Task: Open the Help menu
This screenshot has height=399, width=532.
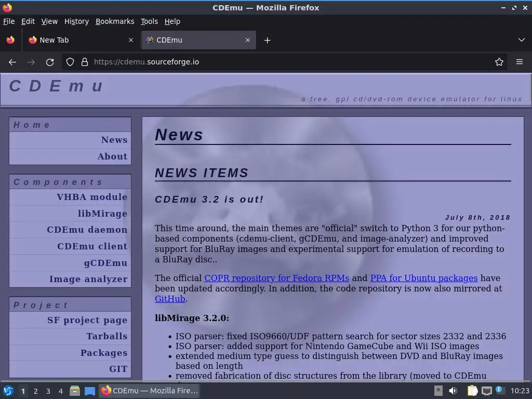Action: pyautogui.click(x=172, y=21)
